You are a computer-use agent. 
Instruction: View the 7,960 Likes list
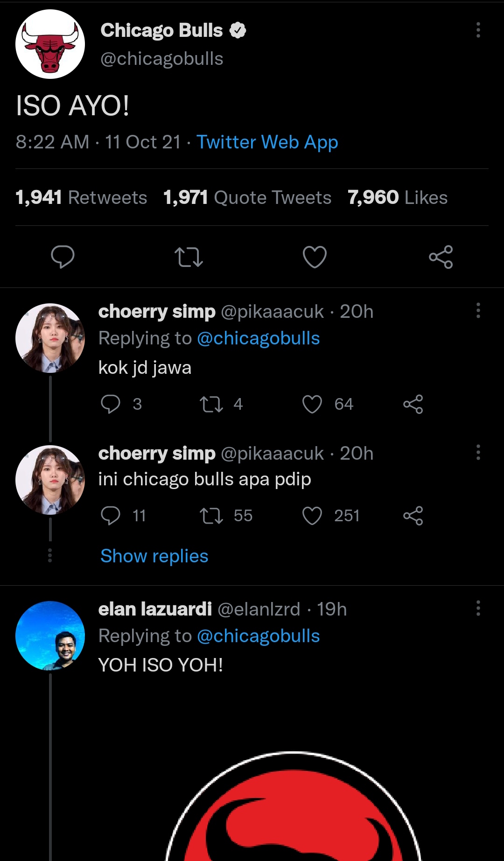(397, 197)
